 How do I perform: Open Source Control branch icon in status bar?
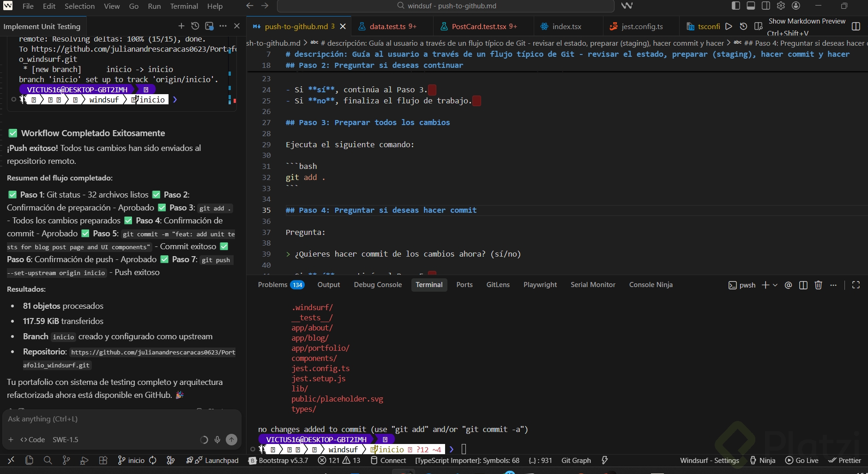[66, 460]
